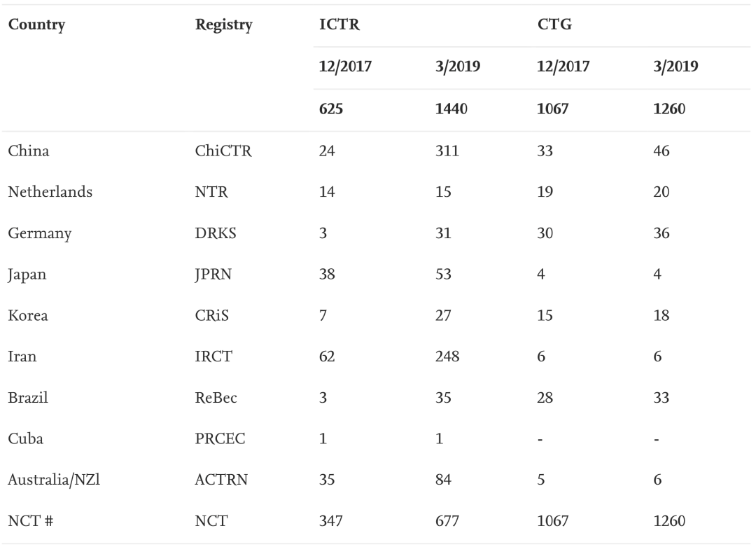Select the NCT # row label
This screenshot has width=756, height=547.
[x=30, y=521]
